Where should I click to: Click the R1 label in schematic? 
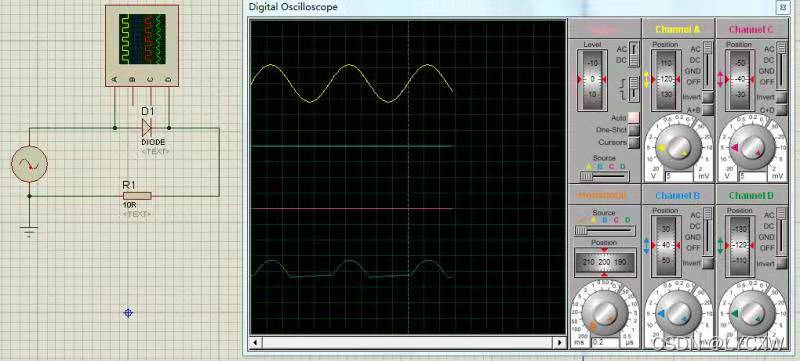pyautogui.click(x=128, y=184)
